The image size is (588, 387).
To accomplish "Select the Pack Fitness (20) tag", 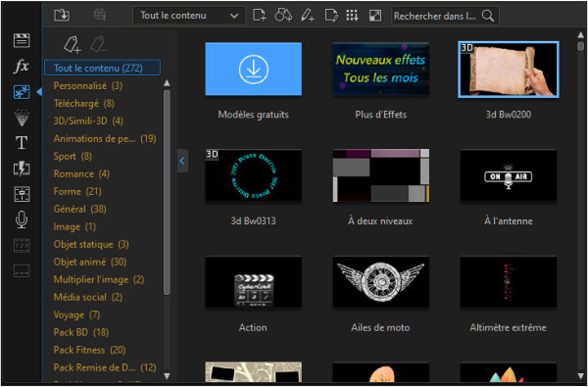I will pos(89,350).
